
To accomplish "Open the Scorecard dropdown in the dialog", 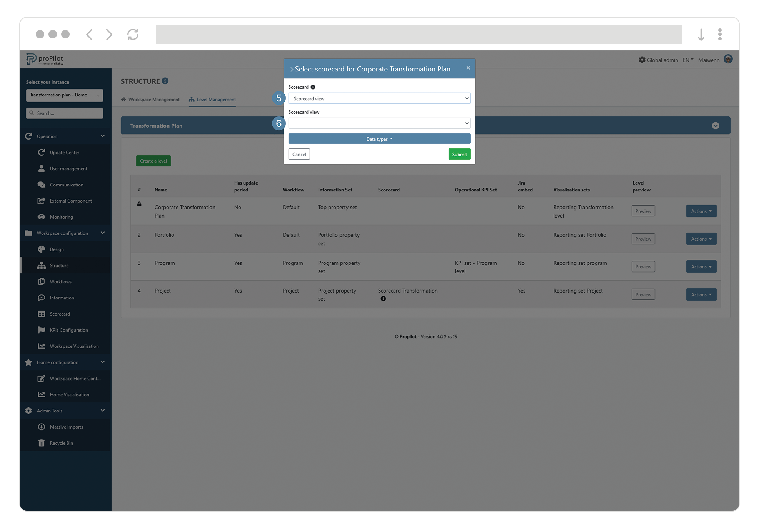I will pos(379,98).
